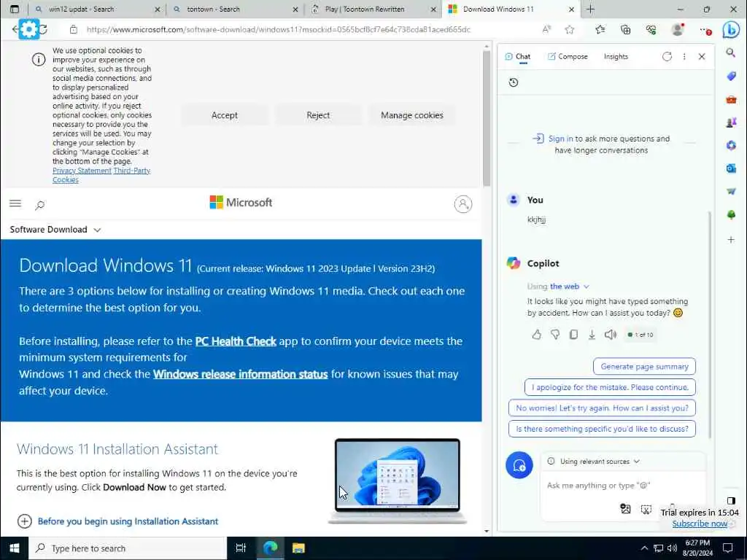The width and height of the screenshot is (747, 560).
Task: Open the Shopping tag sidebar icon
Action: pos(731,76)
